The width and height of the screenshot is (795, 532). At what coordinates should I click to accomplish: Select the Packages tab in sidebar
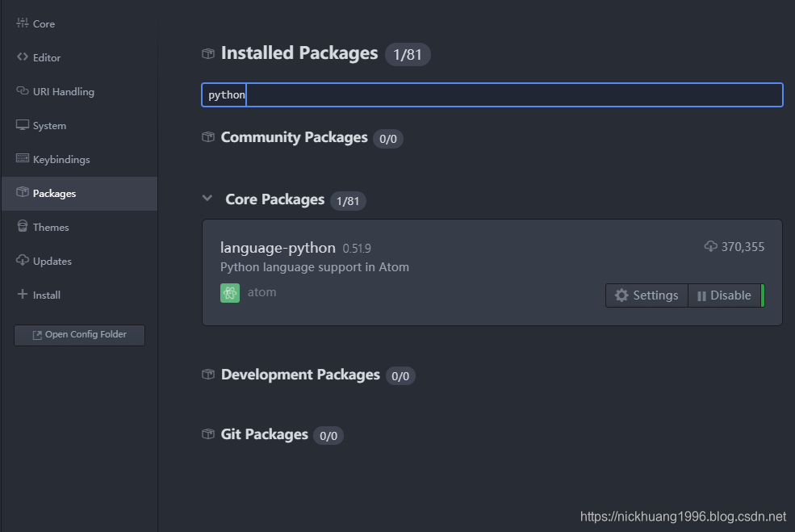click(54, 194)
